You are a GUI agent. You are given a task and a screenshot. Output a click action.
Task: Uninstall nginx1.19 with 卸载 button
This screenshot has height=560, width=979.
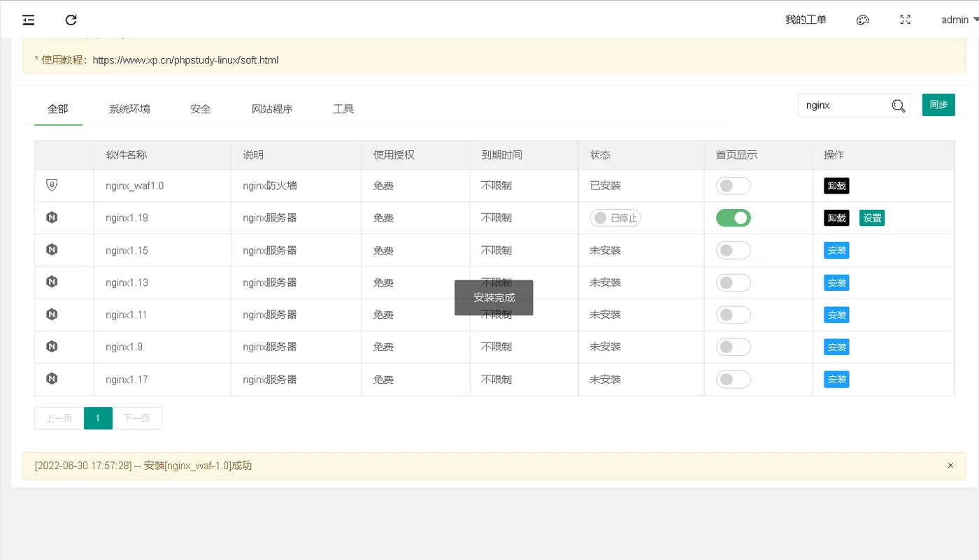click(x=836, y=218)
